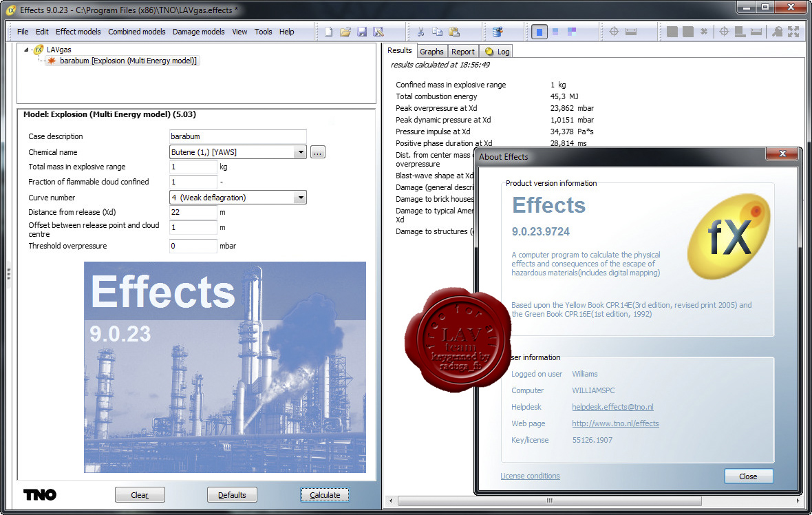The width and height of the screenshot is (812, 515).
Task: Close the About Effects dialog via Close button
Action: (x=748, y=476)
